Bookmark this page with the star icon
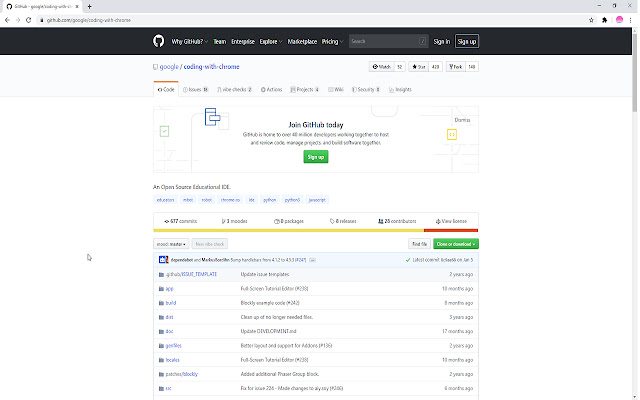The height and width of the screenshot is (400, 640). tap(592, 19)
